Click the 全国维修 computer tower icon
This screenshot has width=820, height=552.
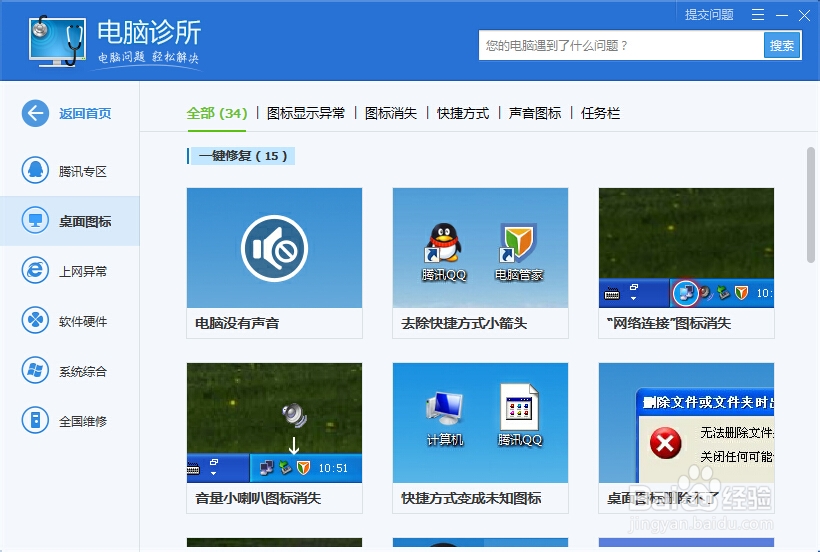(35, 420)
